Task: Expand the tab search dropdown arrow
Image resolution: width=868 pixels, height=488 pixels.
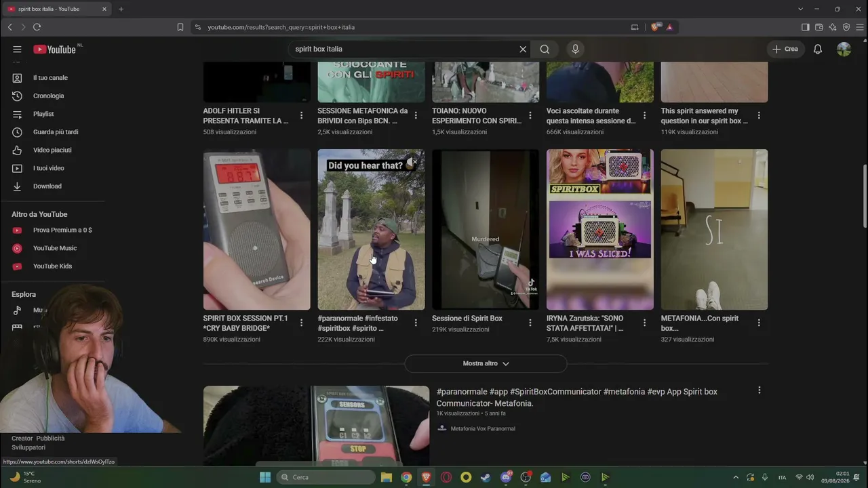Action: (800, 9)
